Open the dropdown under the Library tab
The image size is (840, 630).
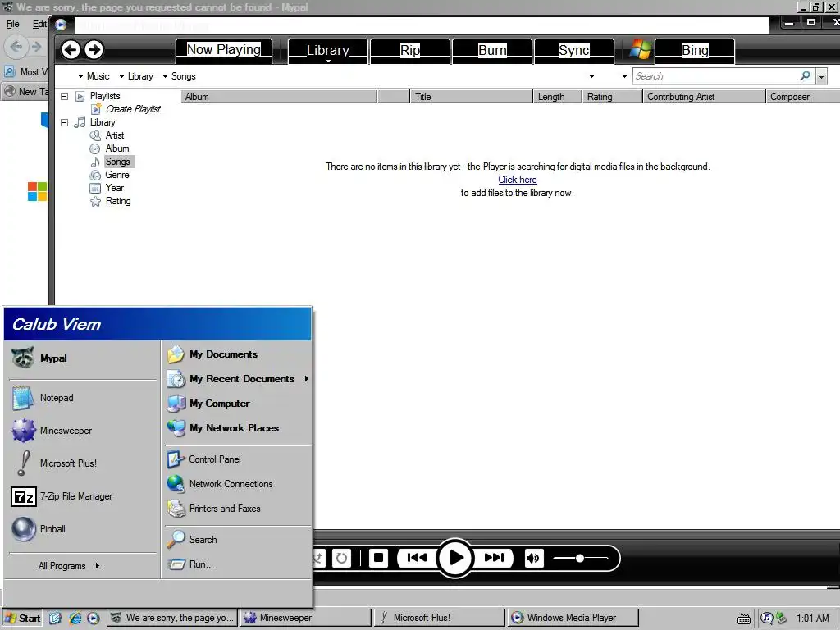coord(328,61)
